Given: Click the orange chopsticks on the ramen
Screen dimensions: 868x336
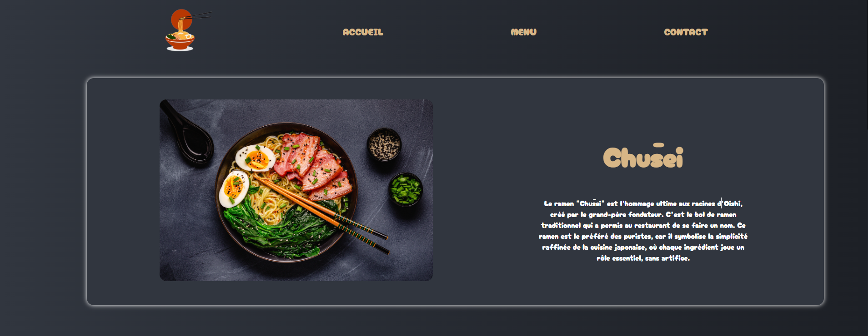Looking at the screenshot, I should tap(322, 213).
